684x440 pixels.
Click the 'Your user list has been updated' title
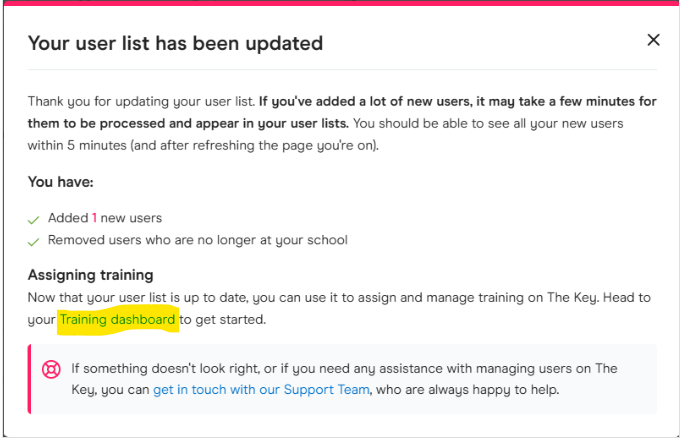[x=175, y=43]
